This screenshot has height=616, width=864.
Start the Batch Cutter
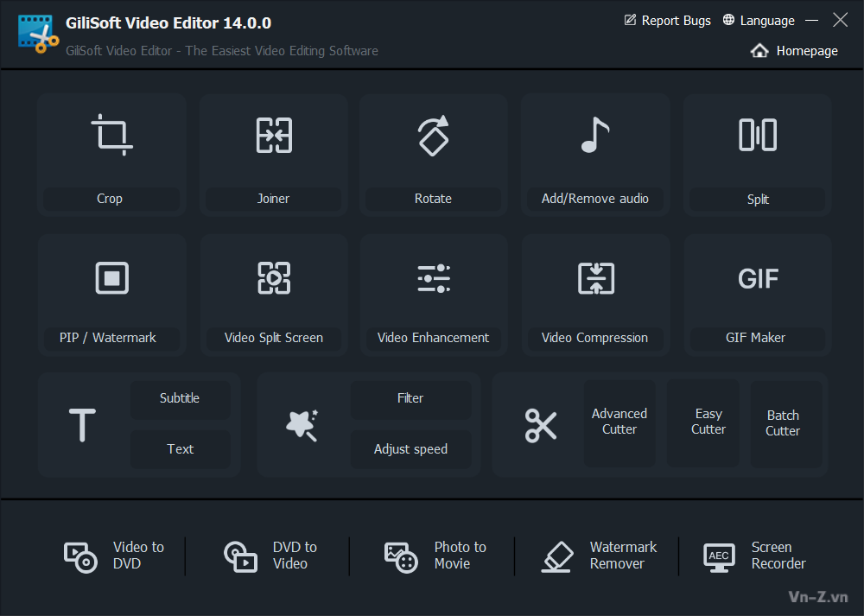[x=783, y=423]
